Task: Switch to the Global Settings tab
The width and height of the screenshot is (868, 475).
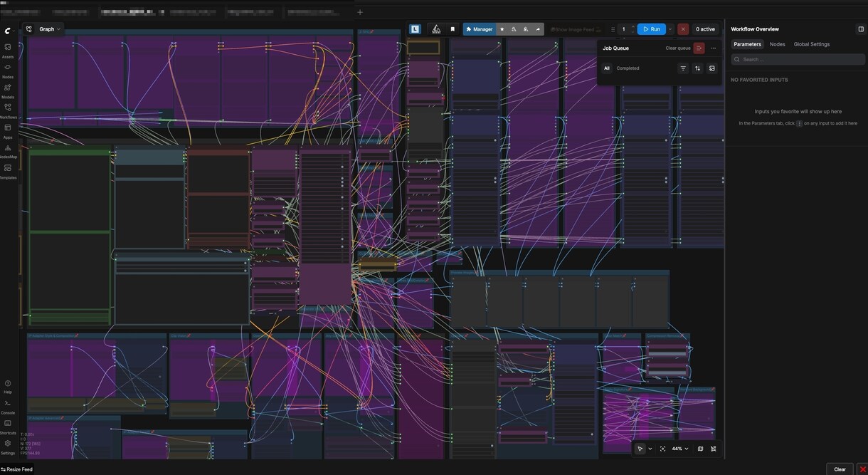Action: (812, 44)
